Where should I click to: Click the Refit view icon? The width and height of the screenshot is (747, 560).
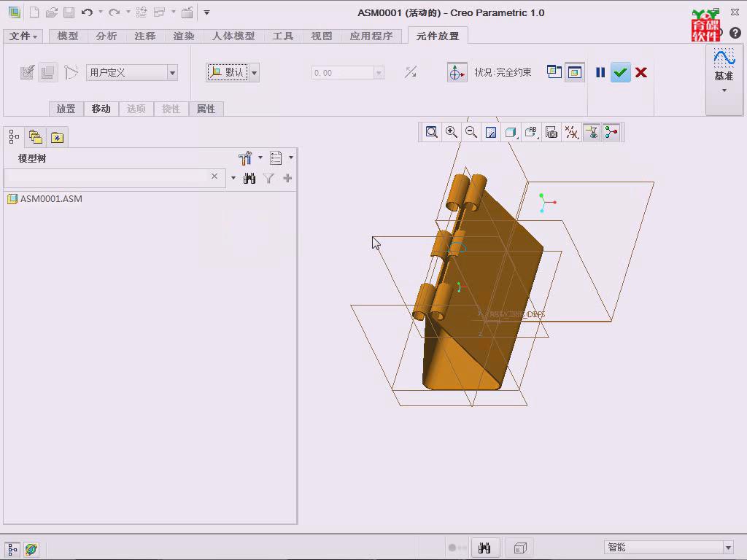point(432,133)
